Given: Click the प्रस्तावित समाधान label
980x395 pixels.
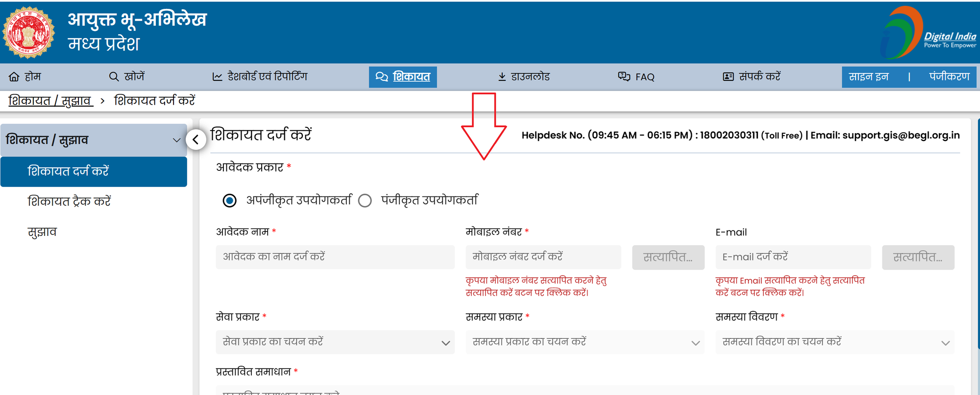Looking at the screenshot, I should coord(253,372).
